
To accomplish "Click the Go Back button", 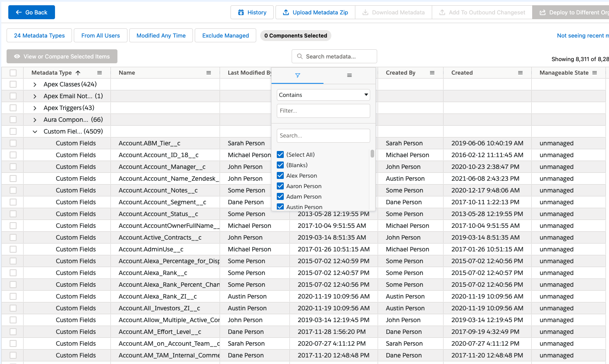I will coord(31,12).
